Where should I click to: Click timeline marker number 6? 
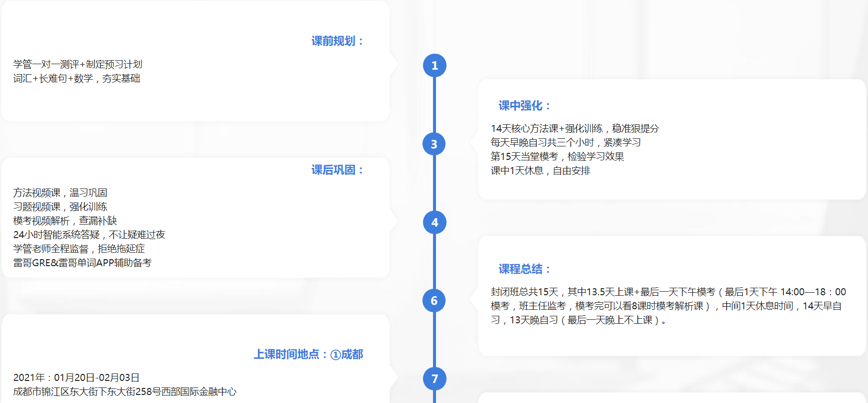point(435,300)
